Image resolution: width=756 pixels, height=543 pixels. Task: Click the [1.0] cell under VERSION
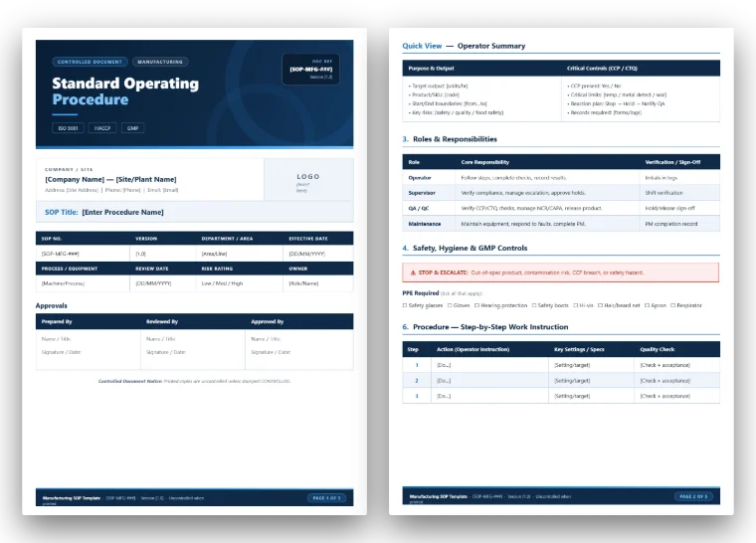163,254
